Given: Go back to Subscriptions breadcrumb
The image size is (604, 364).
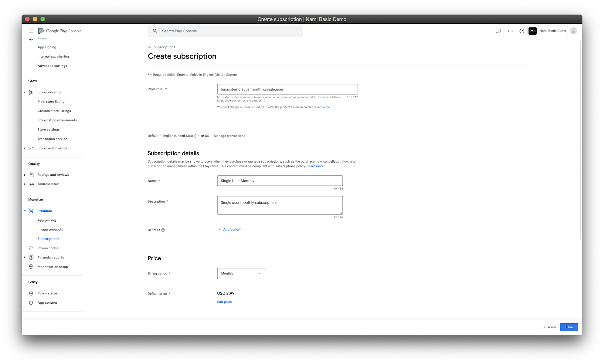Looking at the screenshot, I should pos(164,47).
